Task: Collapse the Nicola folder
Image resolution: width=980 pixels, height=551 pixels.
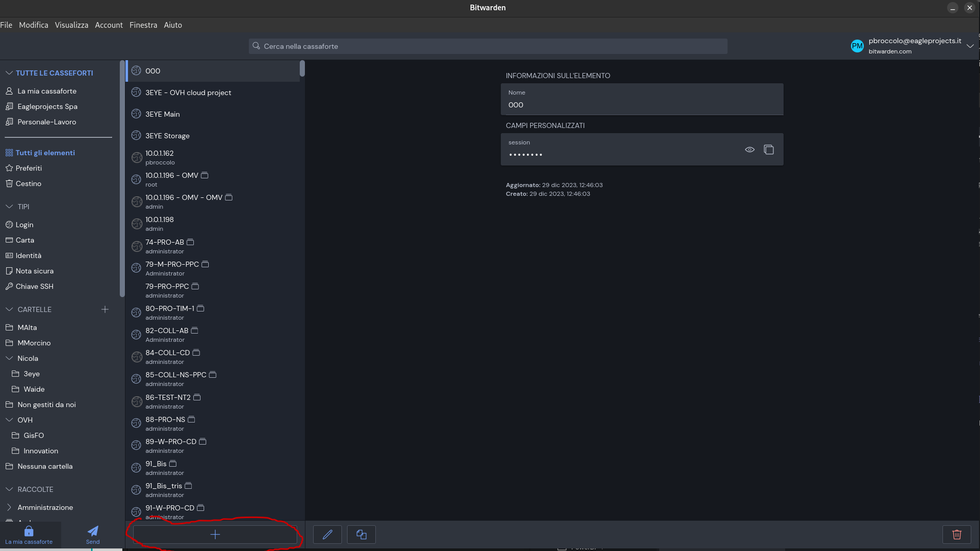Action: click(x=9, y=358)
